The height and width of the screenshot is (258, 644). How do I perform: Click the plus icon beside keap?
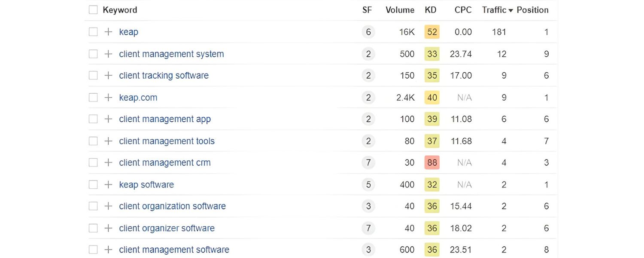point(108,31)
